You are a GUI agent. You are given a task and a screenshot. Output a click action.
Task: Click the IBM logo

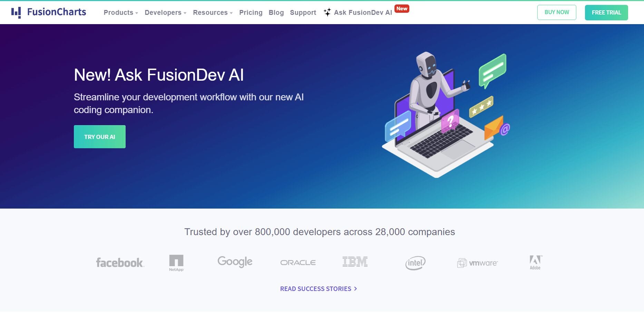point(355,262)
